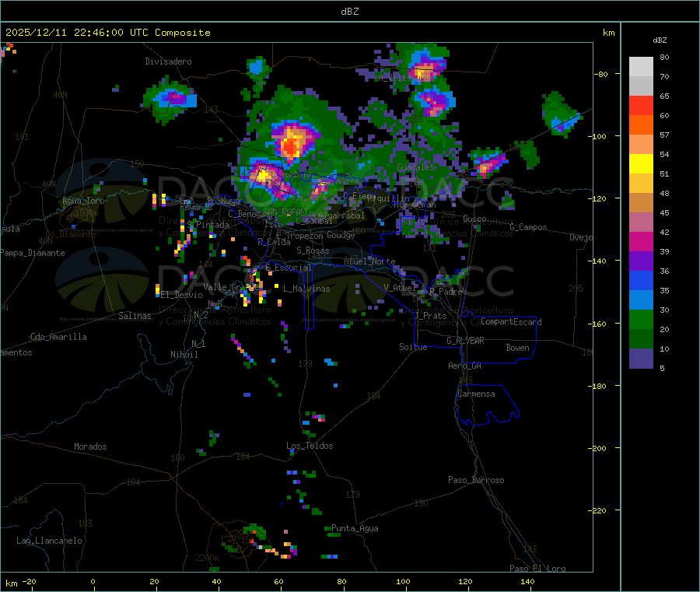The width and height of the screenshot is (700, 592).
Task: Click the Lag.Llancanelo label
Action: tap(49, 541)
